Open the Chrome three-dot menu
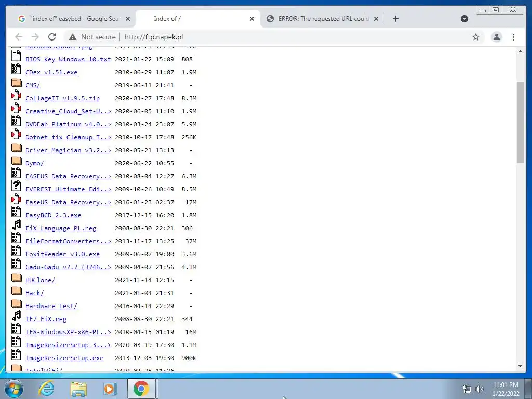This screenshot has height=399, width=532. coord(513,37)
